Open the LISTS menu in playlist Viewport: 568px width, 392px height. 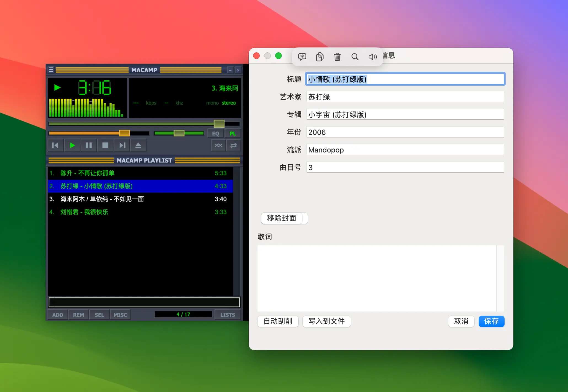(x=228, y=315)
